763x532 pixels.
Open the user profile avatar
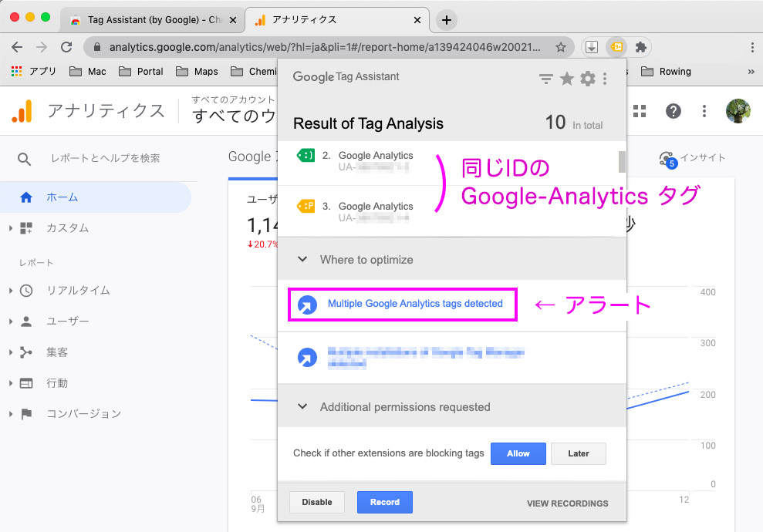click(x=738, y=111)
